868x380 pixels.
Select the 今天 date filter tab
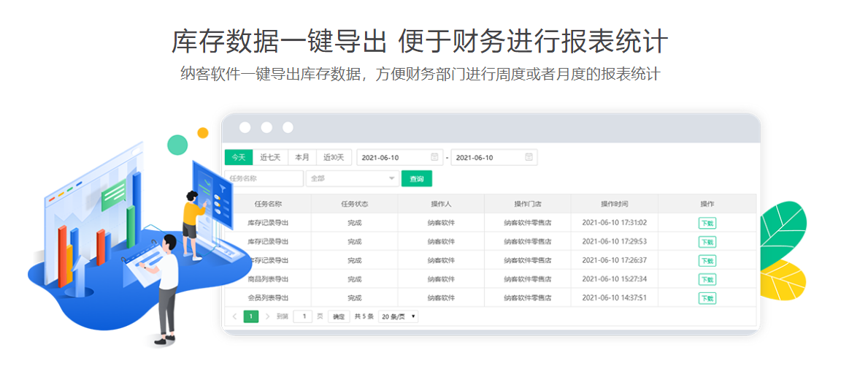coord(239,157)
